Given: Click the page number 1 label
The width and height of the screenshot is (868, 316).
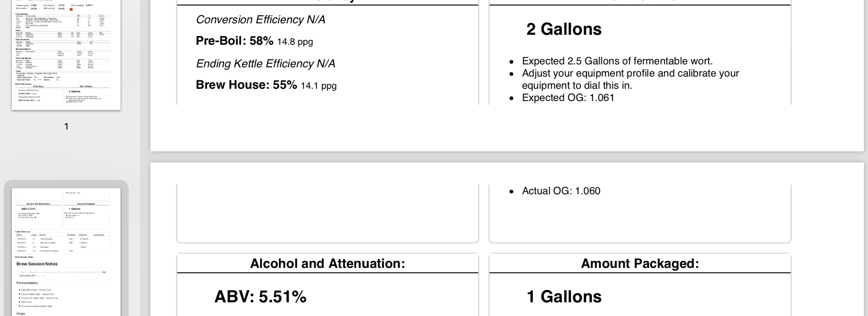Looking at the screenshot, I should (x=66, y=127).
